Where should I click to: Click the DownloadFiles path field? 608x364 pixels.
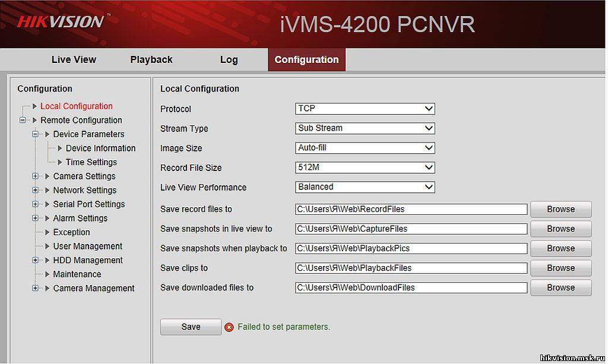coord(411,287)
